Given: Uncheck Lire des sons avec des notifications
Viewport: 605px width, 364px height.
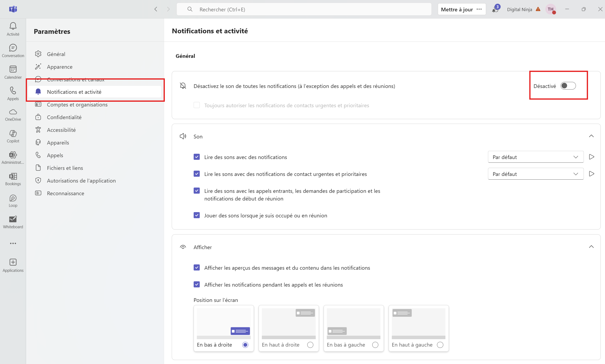Looking at the screenshot, I should click(x=197, y=157).
